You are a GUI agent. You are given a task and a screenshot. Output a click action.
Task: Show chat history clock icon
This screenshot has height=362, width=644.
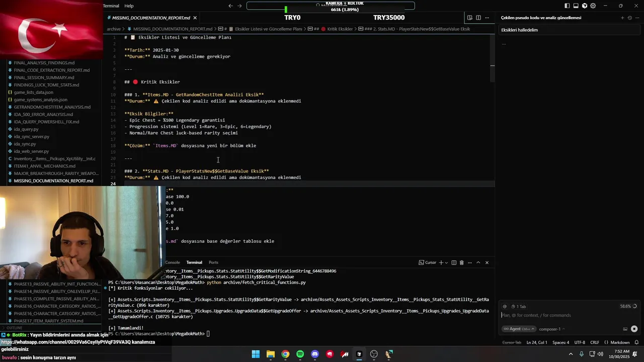click(629, 18)
